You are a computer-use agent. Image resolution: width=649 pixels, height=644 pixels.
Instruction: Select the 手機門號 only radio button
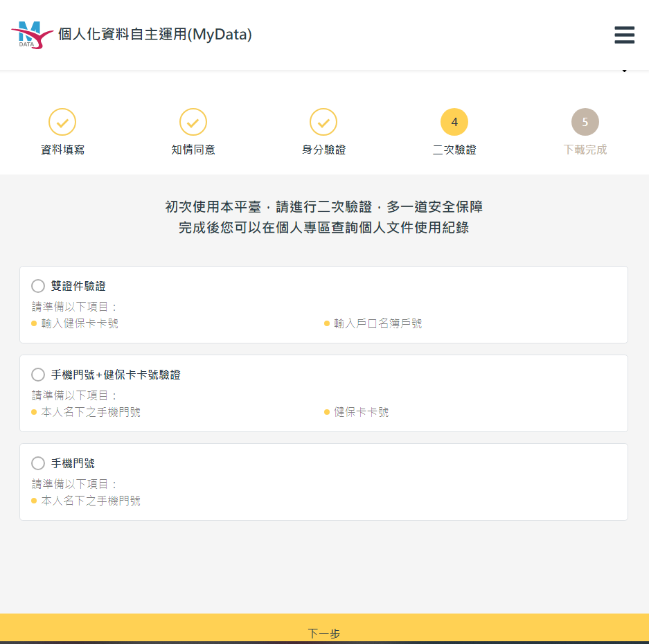click(x=38, y=463)
